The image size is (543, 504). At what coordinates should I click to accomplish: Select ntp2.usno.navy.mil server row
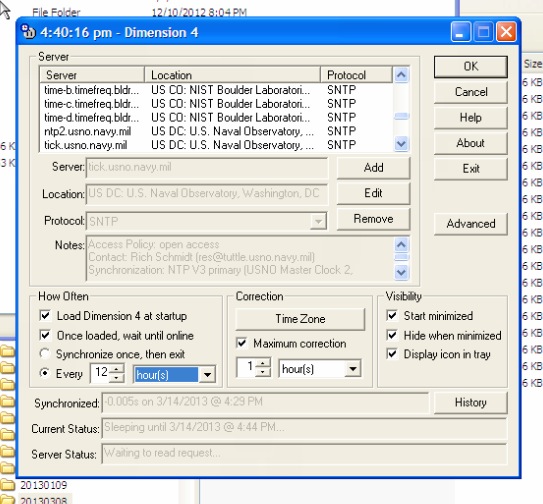(216, 132)
